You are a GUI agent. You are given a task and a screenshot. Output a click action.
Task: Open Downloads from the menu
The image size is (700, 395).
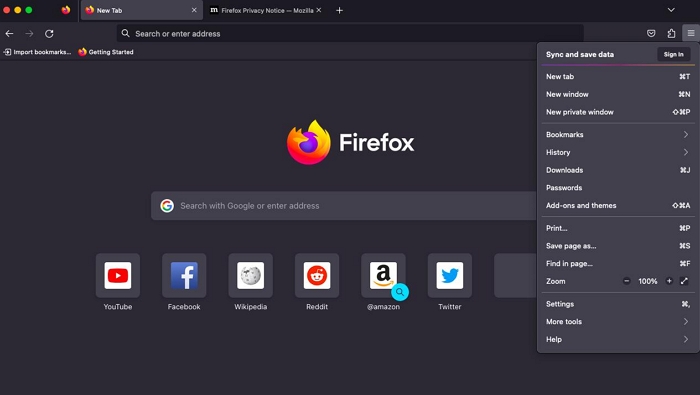(618, 170)
